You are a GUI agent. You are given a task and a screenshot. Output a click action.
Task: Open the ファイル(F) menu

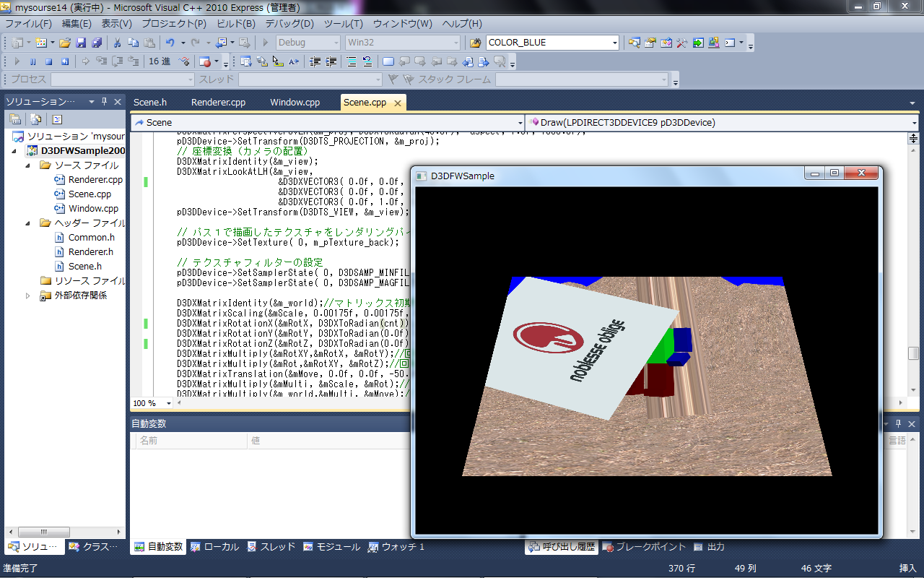click(27, 24)
